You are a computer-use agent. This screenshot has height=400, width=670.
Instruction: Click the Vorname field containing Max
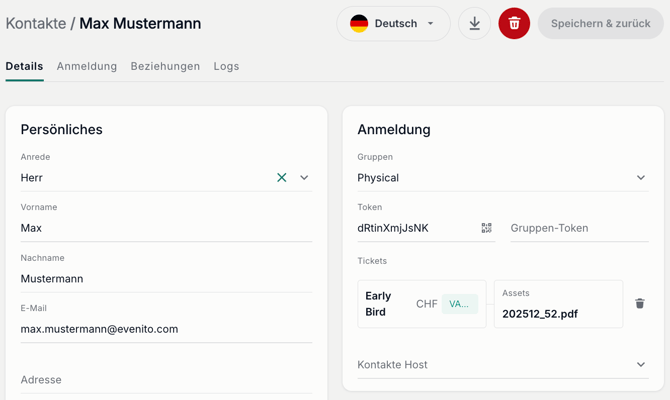coord(166,228)
